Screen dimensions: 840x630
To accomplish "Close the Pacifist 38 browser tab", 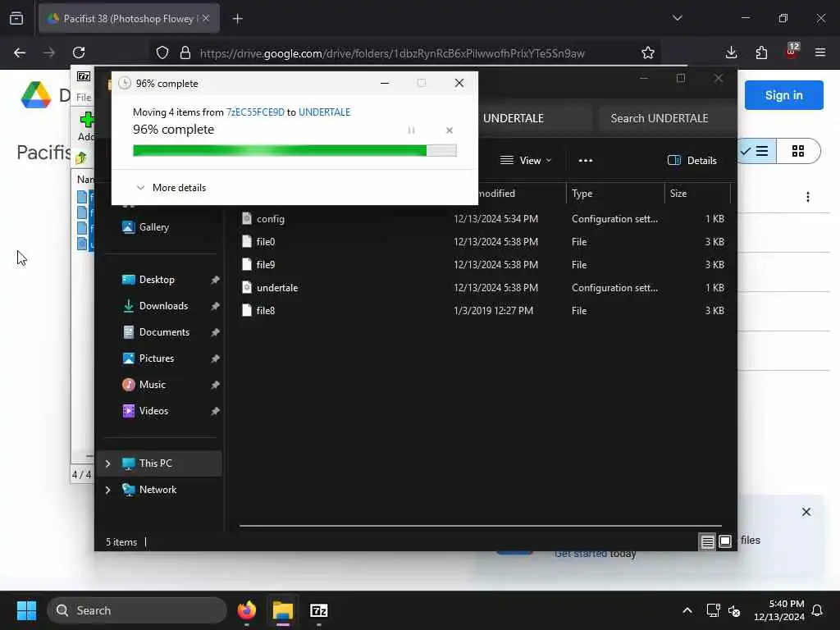I will coord(206,18).
